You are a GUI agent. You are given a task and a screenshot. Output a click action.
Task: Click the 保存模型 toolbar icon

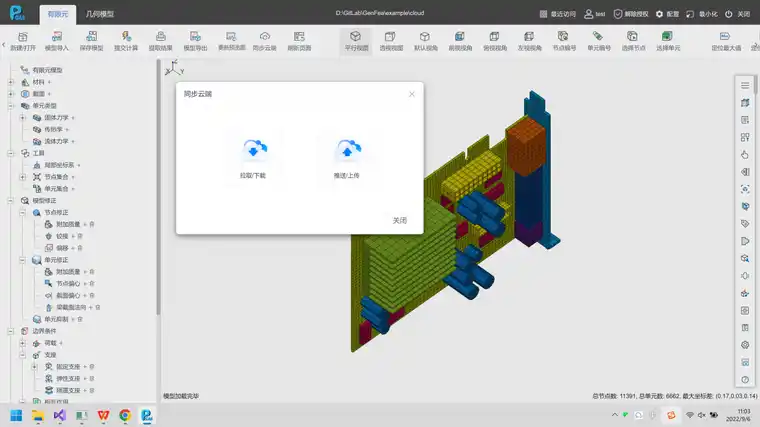tap(91, 40)
